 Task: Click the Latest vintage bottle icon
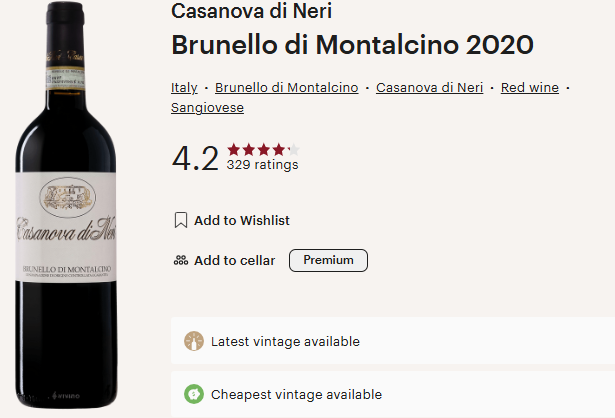click(194, 342)
